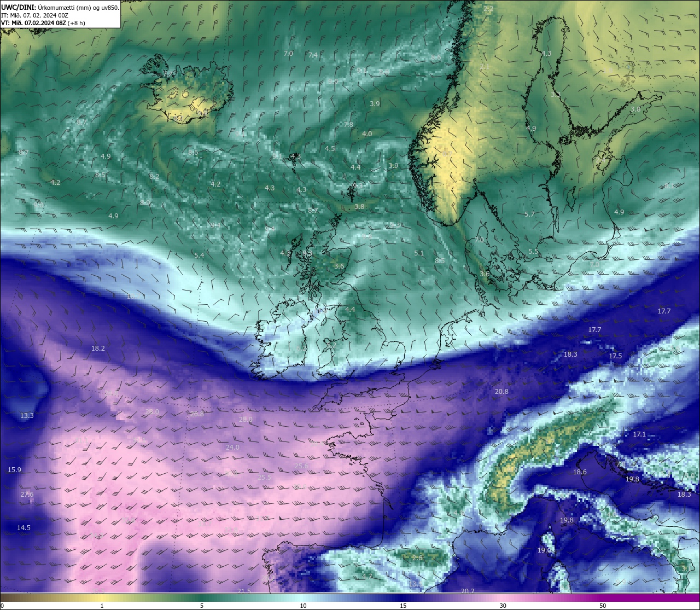Click the 7.8 value label

(x=348, y=125)
